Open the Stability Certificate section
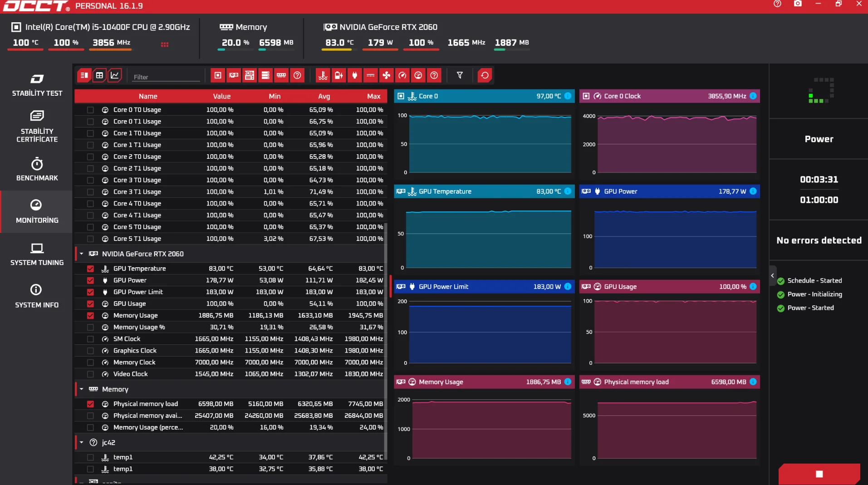Viewport: 868px width, 485px height. (x=37, y=127)
